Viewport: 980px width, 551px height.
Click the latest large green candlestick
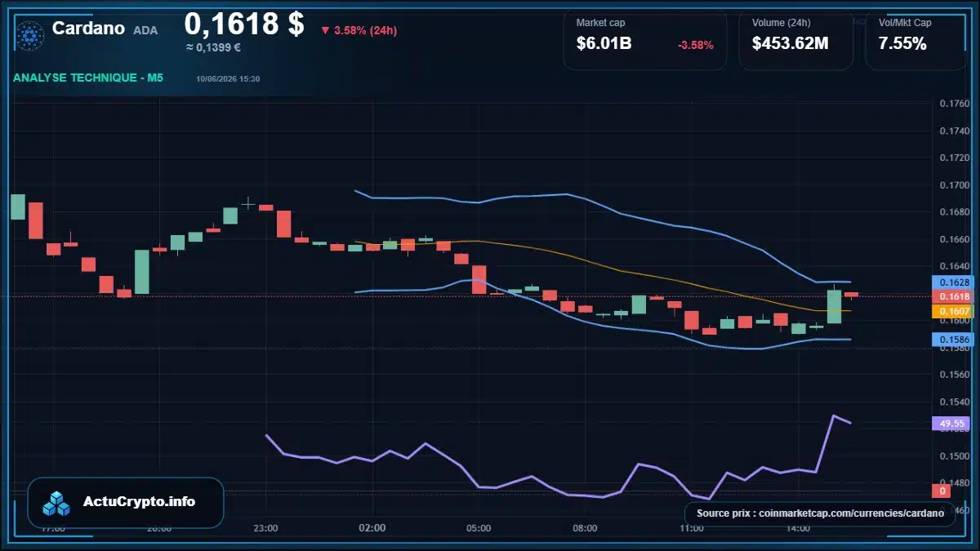coord(834,306)
